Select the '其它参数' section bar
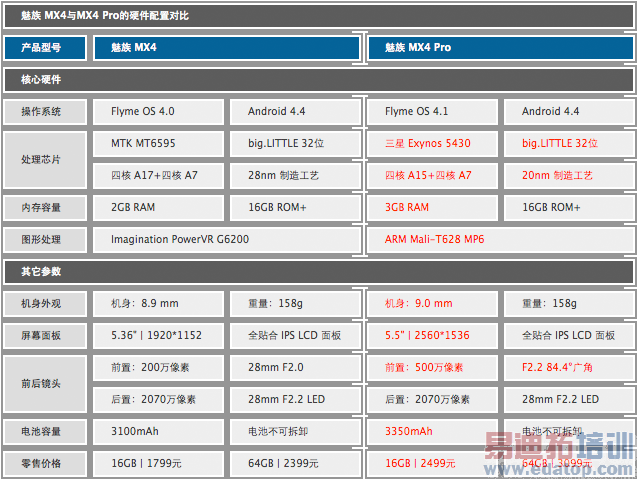The width and height of the screenshot is (638, 480). [319, 272]
